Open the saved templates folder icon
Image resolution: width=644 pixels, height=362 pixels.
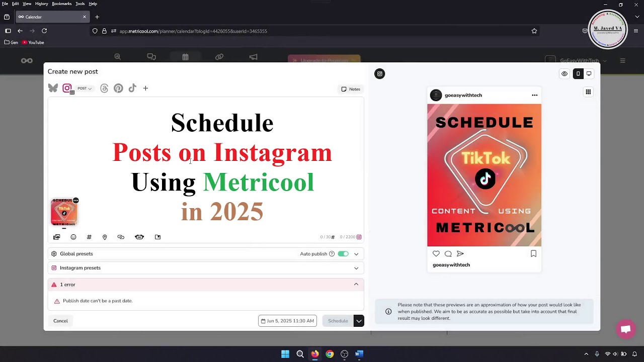coord(157,237)
